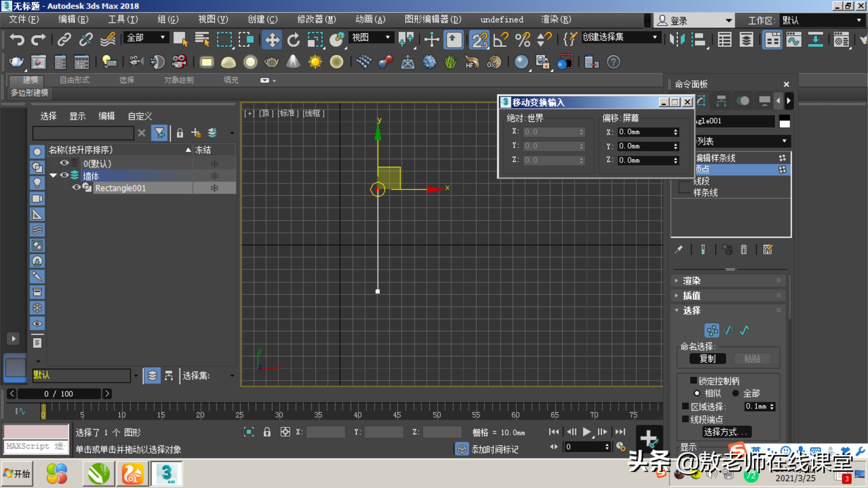
Task: Select the Move tool in the toolbar
Action: point(272,39)
